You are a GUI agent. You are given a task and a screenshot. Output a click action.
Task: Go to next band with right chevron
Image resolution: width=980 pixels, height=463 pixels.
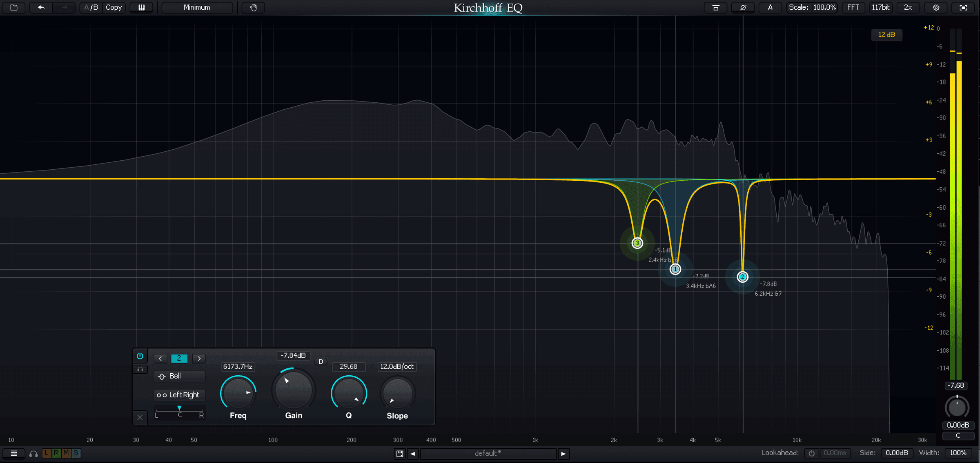click(x=199, y=359)
